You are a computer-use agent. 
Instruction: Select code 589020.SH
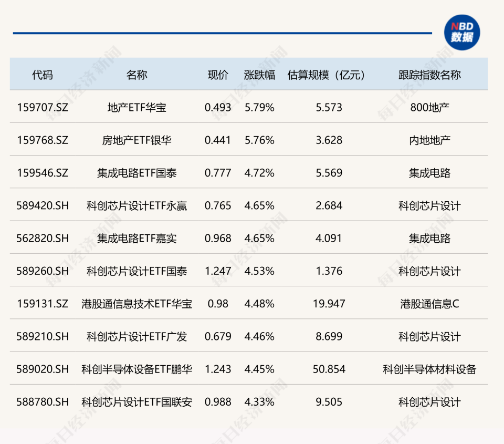tap(43, 369)
